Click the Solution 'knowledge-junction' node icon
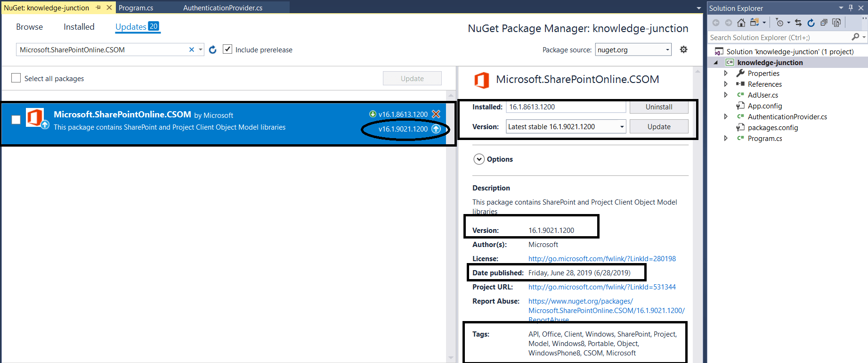Viewport: 868px width, 363px height. point(719,51)
